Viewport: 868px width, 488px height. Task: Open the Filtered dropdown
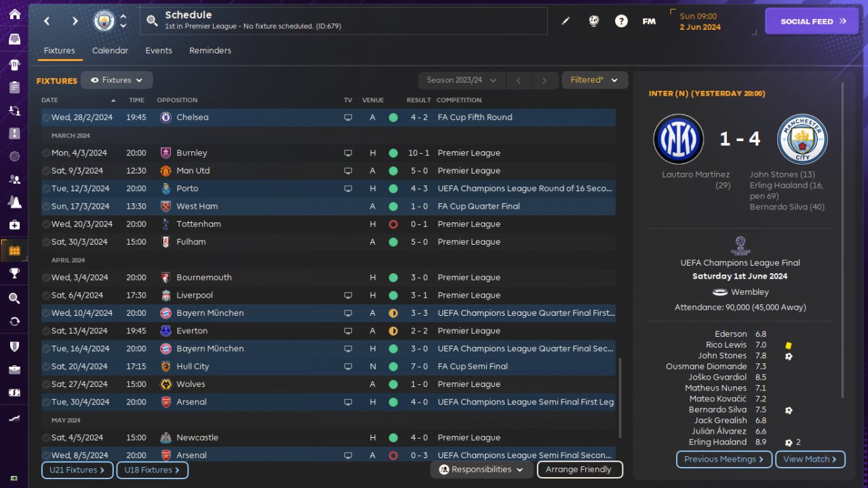click(x=595, y=80)
